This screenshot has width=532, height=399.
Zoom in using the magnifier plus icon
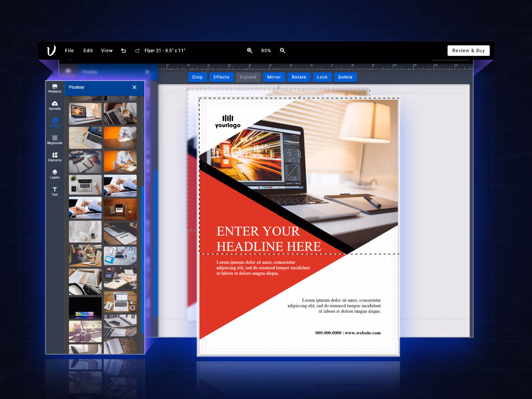coord(250,50)
